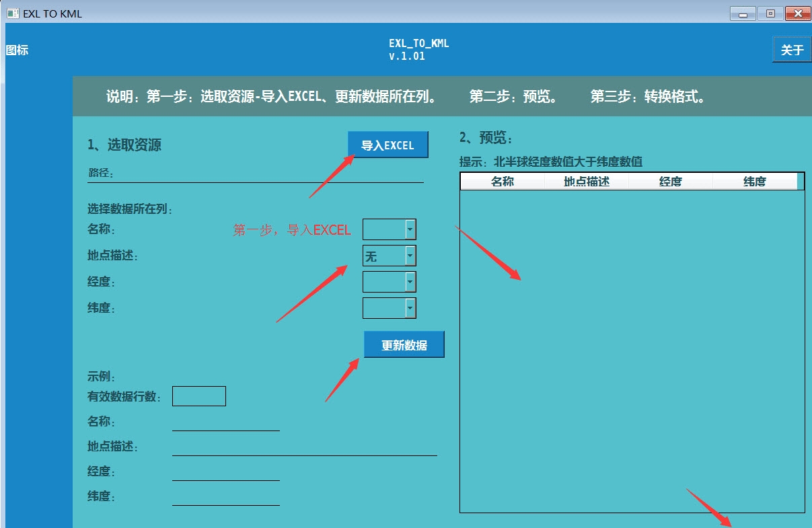The width and height of the screenshot is (812, 528).
Task: Focus the 有效数据行数 input box
Action: pos(198,396)
